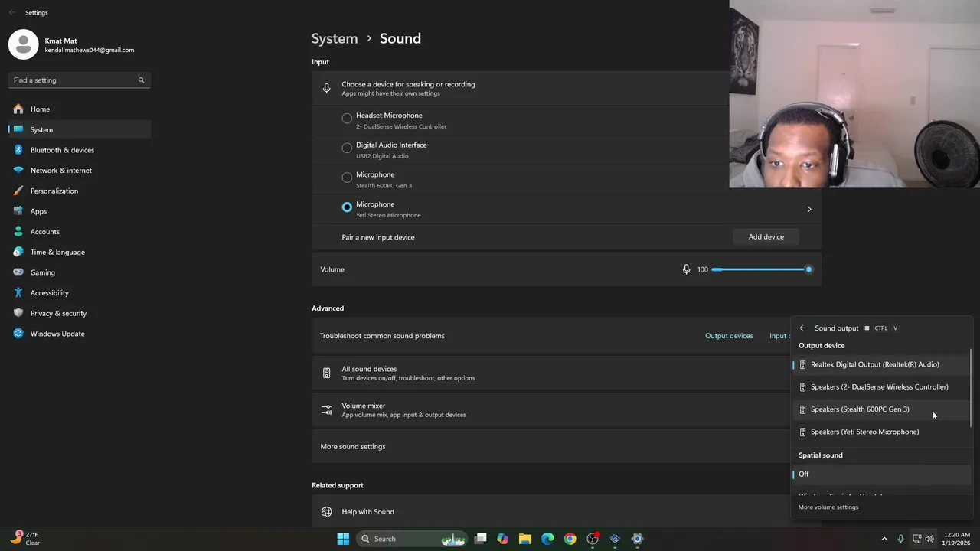Show hidden system tray icons
This screenshot has width=980, height=551.
pyautogui.click(x=884, y=539)
